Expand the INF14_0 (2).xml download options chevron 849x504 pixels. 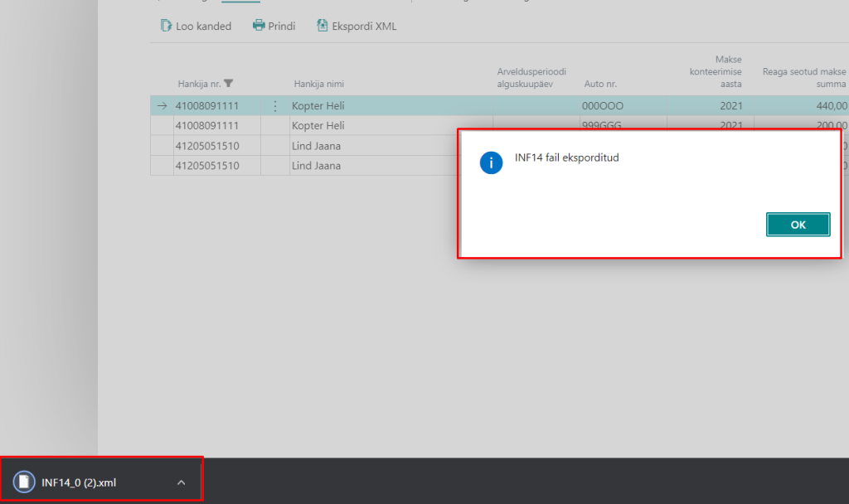[182, 482]
